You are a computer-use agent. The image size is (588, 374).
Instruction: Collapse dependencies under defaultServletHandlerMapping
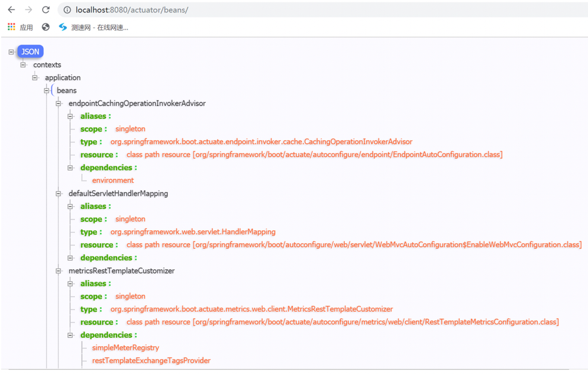[x=70, y=257]
